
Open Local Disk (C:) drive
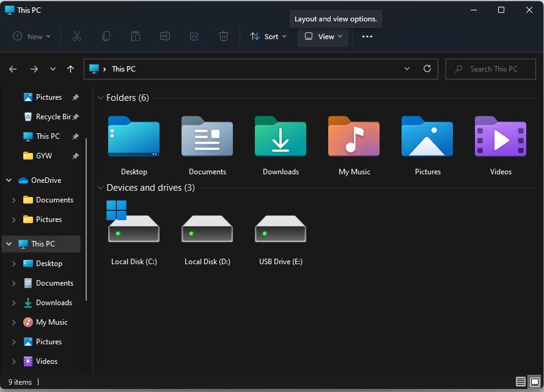click(133, 229)
